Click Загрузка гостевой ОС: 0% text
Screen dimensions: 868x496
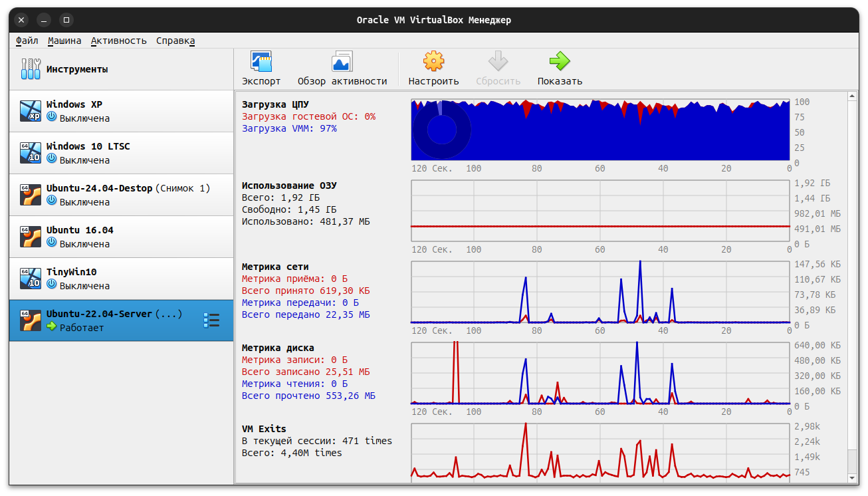pyautogui.click(x=308, y=116)
